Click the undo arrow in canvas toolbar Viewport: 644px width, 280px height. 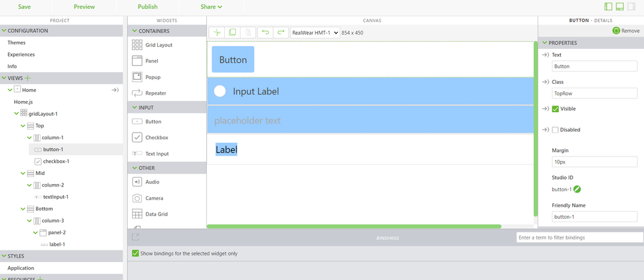point(266,32)
